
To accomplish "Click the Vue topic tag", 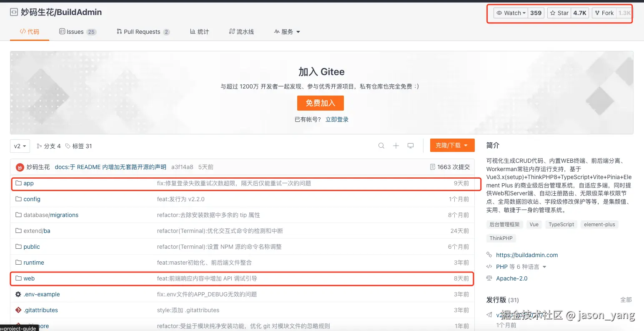I will (534, 225).
